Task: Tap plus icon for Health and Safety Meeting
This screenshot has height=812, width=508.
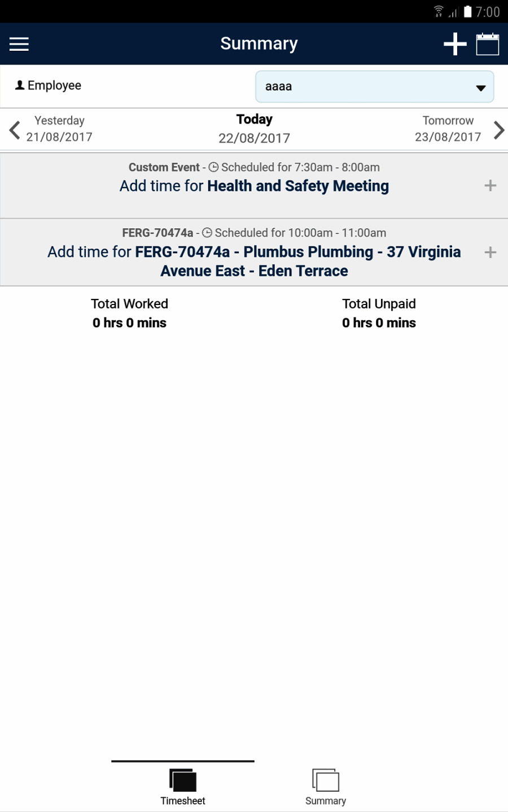Action: (x=490, y=186)
